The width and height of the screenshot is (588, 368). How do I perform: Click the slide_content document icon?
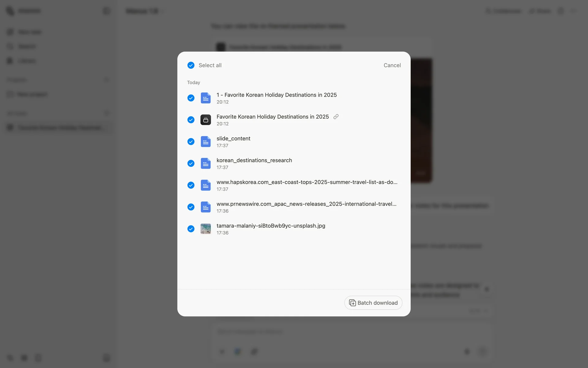[205, 142]
